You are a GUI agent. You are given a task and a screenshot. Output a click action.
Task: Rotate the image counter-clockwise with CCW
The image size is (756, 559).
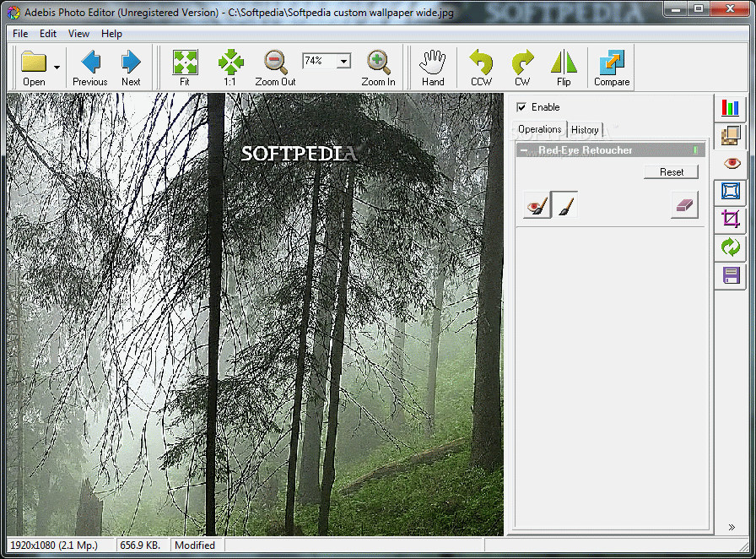click(x=481, y=68)
